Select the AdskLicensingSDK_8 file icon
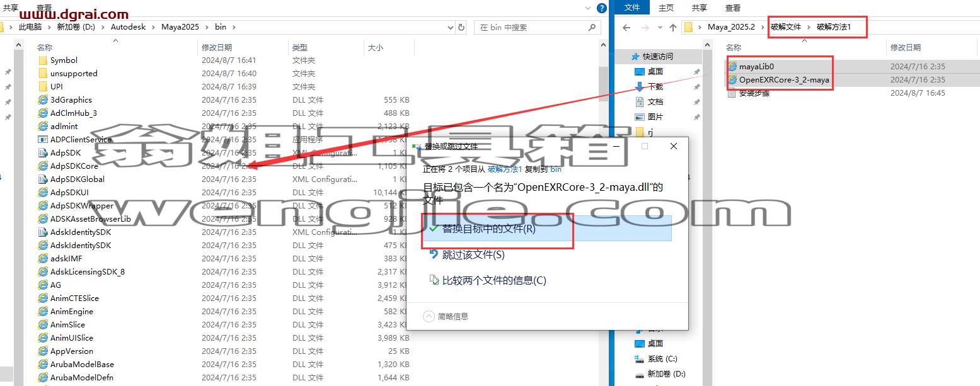Viewport: 980px width, 386px height. point(43,271)
